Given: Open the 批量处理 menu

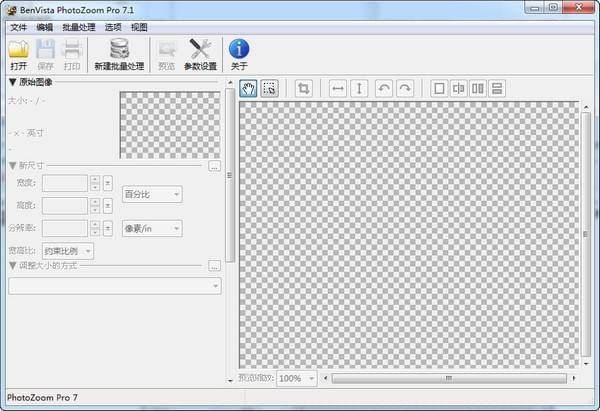Looking at the screenshot, I should pos(78,27).
